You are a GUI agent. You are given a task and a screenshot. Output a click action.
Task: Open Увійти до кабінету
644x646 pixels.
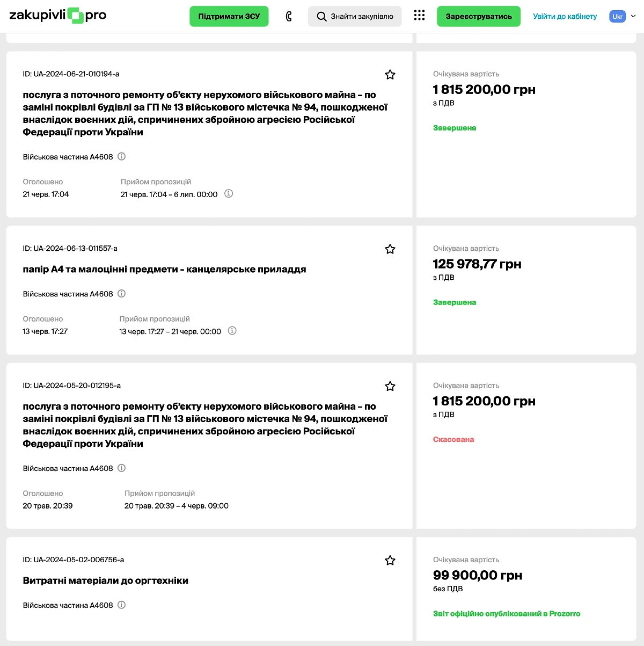tap(565, 16)
